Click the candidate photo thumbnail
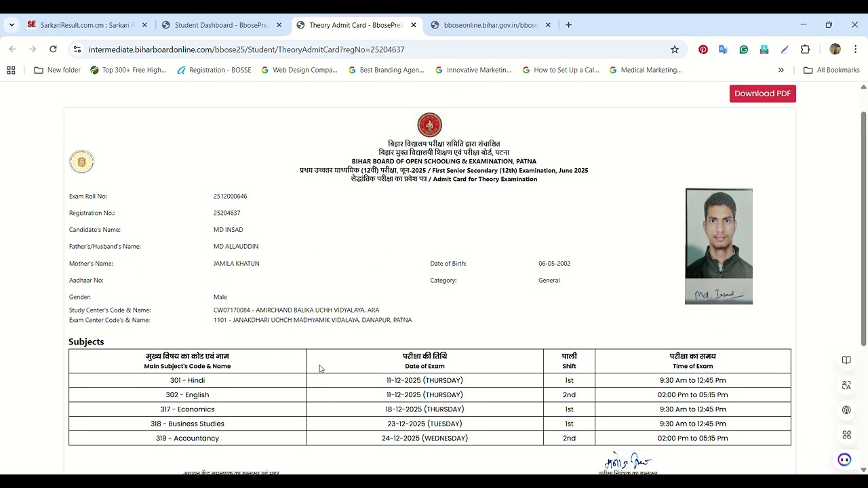This screenshot has width=868, height=488. point(719,246)
